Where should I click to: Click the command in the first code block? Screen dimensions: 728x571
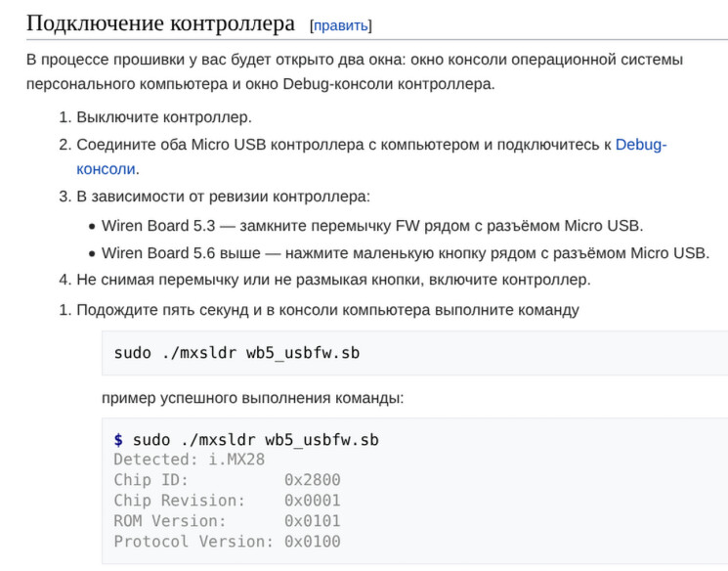[236, 352]
